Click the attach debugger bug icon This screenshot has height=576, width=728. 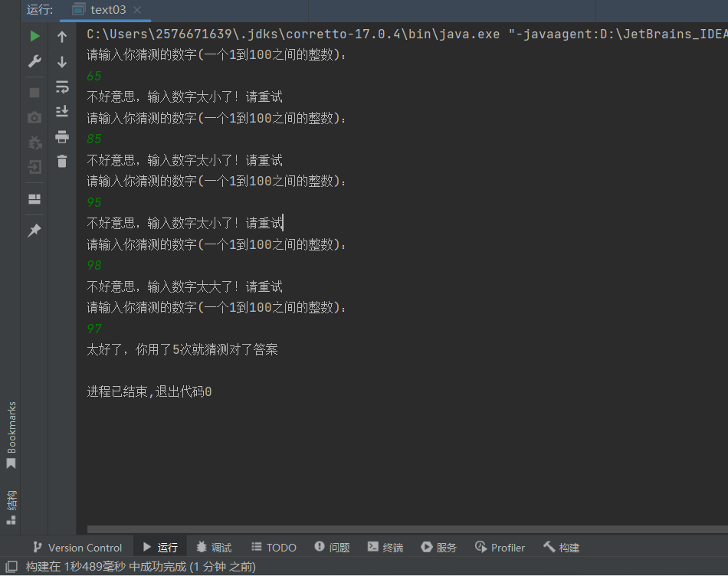[34, 142]
